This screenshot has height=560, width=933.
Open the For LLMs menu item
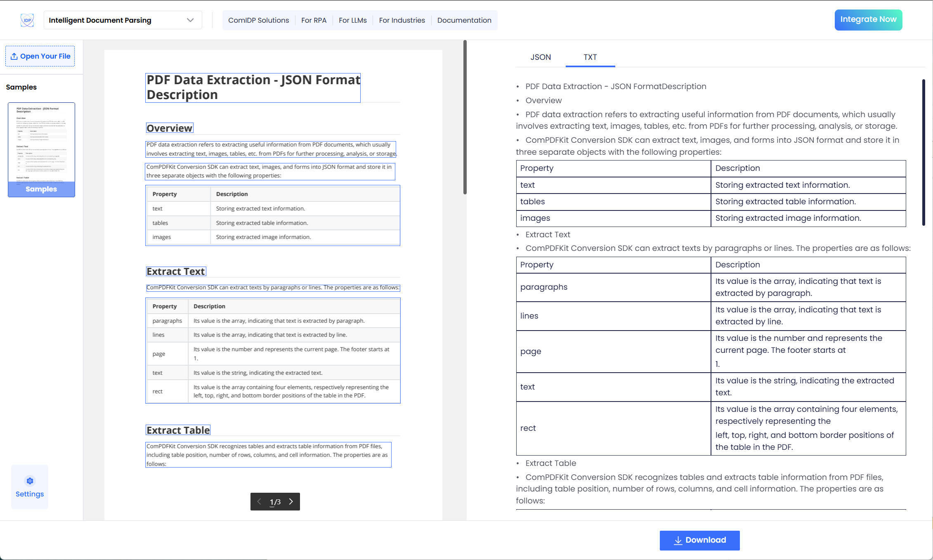[x=352, y=20]
